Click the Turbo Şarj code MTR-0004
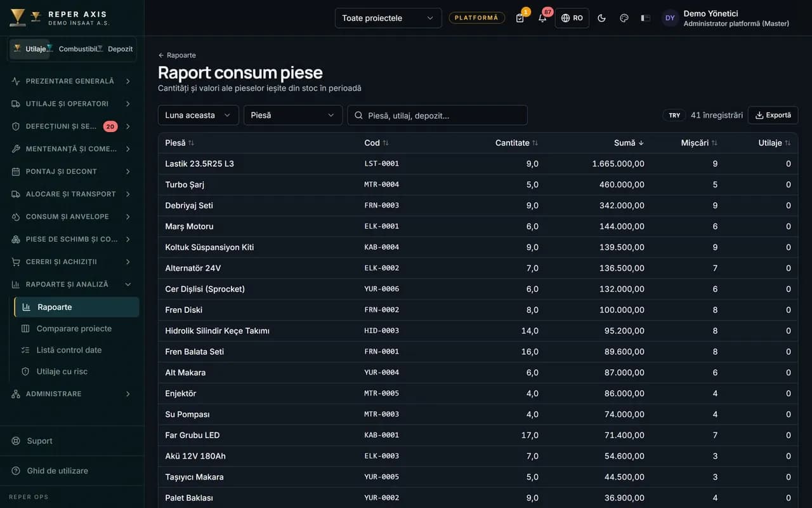812x508 pixels. point(382,184)
